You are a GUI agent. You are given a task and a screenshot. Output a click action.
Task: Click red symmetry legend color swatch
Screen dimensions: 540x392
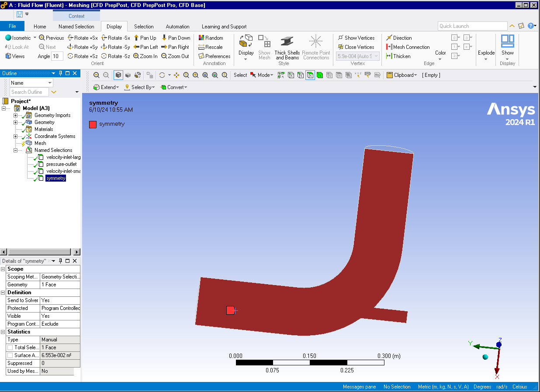coord(93,124)
